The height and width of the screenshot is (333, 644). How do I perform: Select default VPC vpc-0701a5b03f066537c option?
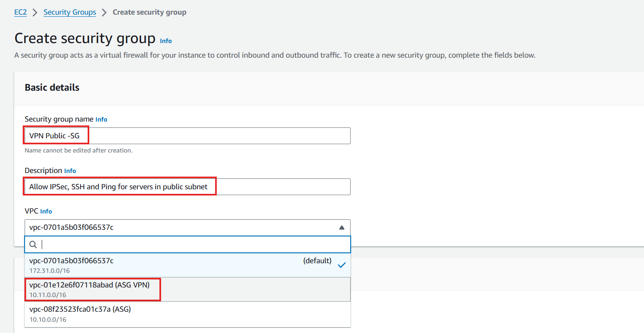[x=187, y=265]
